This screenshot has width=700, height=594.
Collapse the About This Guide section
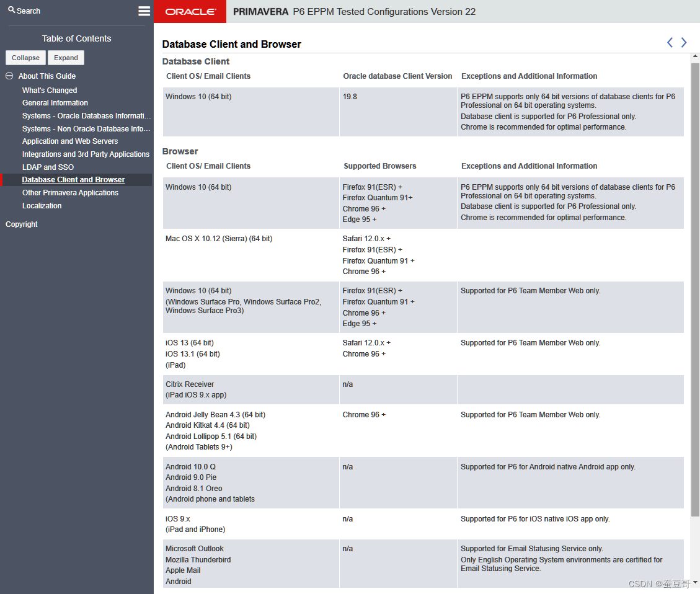9,76
